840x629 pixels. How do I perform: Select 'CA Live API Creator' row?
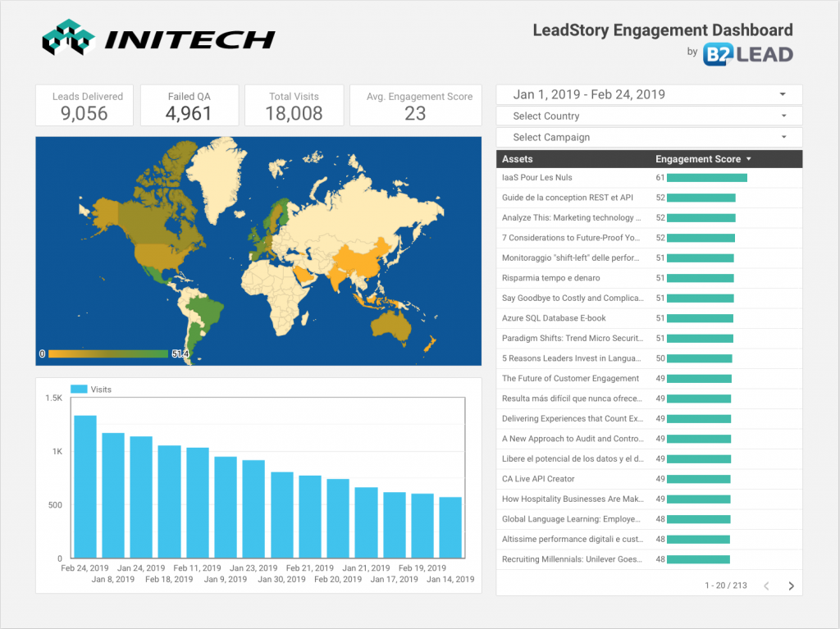(650, 479)
